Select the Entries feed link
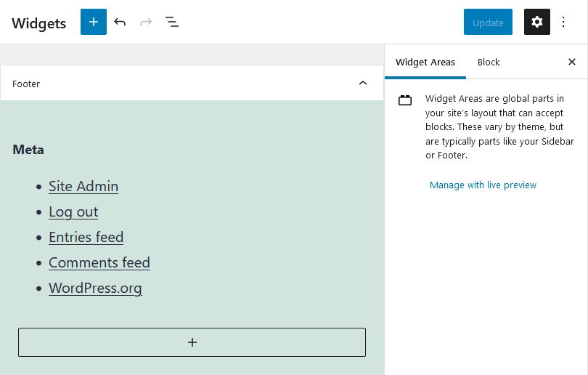 (86, 237)
